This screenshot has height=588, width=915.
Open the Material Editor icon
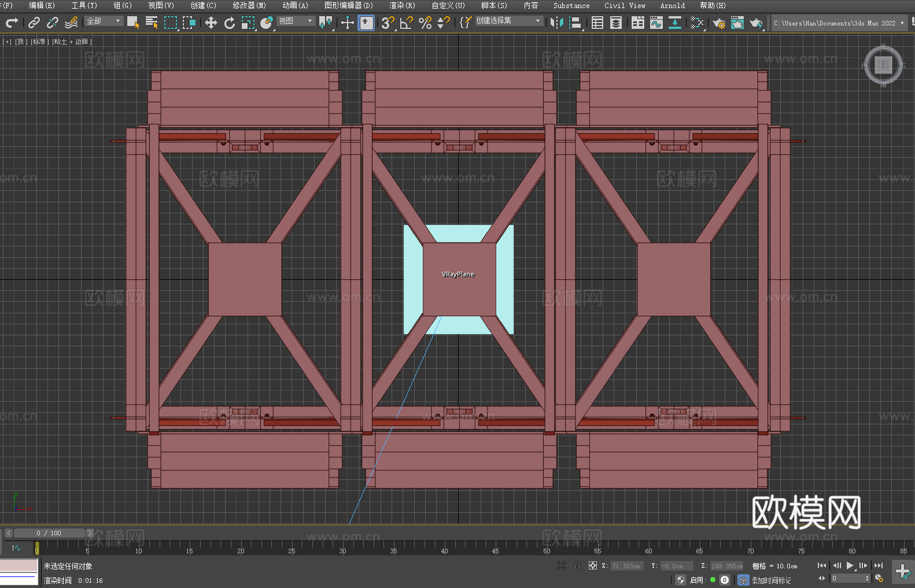pos(697,23)
